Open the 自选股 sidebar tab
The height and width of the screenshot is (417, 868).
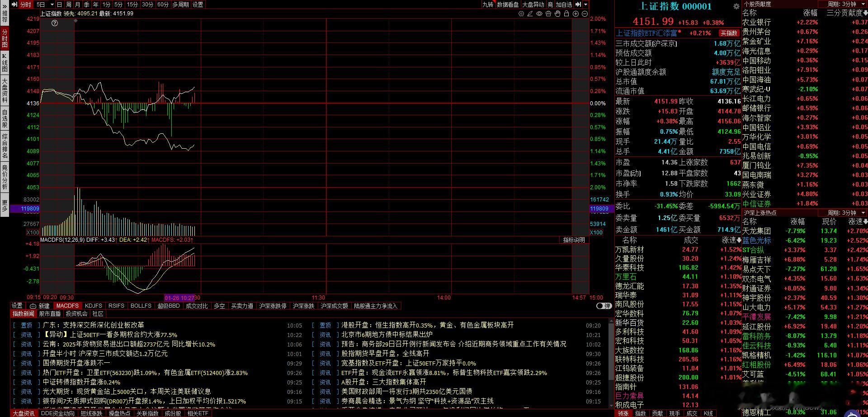[x=5, y=118]
